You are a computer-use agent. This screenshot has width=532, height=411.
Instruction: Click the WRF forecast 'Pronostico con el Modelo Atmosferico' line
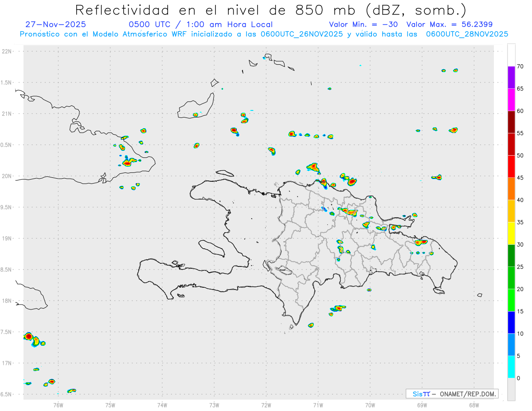pyautogui.click(x=264, y=34)
